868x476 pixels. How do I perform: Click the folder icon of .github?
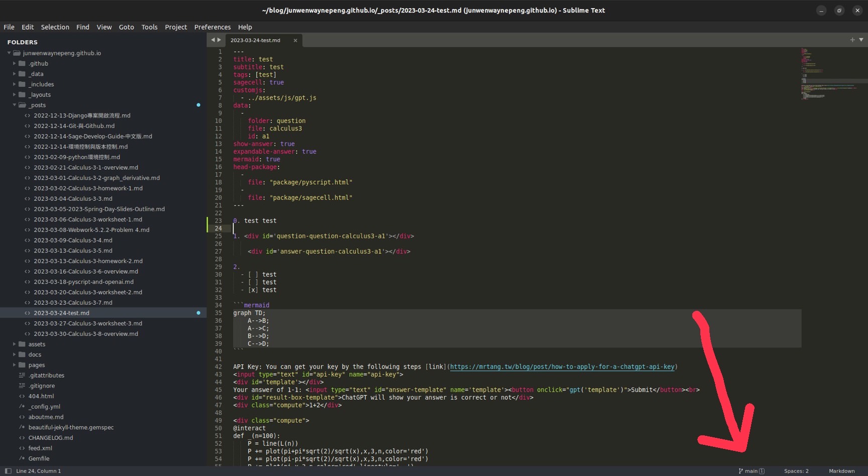pos(22,64)
